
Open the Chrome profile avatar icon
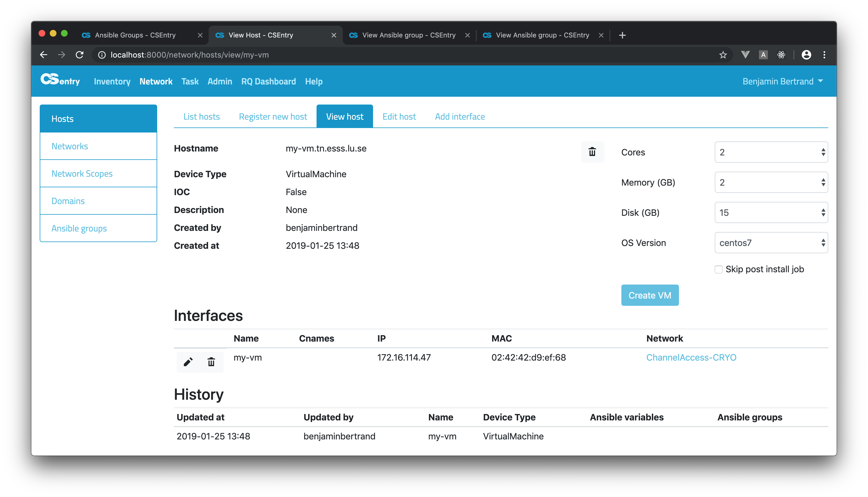[806, 55]
